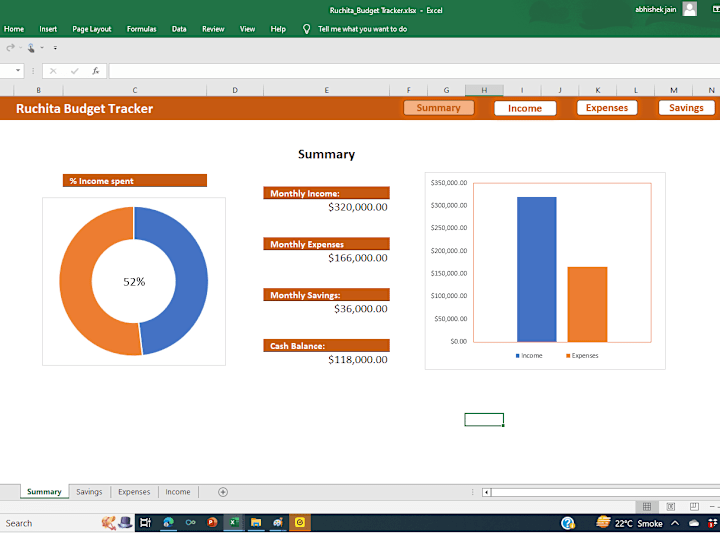Screen dimensions: 720x540
Task: Click the orange Expenses bar in chart
Action: [x=587, y=304]
